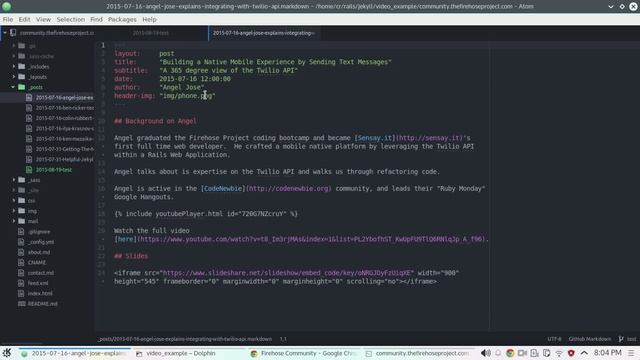The width and height of the screenshot is (640, 360).
Task: Click the _site folder icon
Action: (22, 190)
